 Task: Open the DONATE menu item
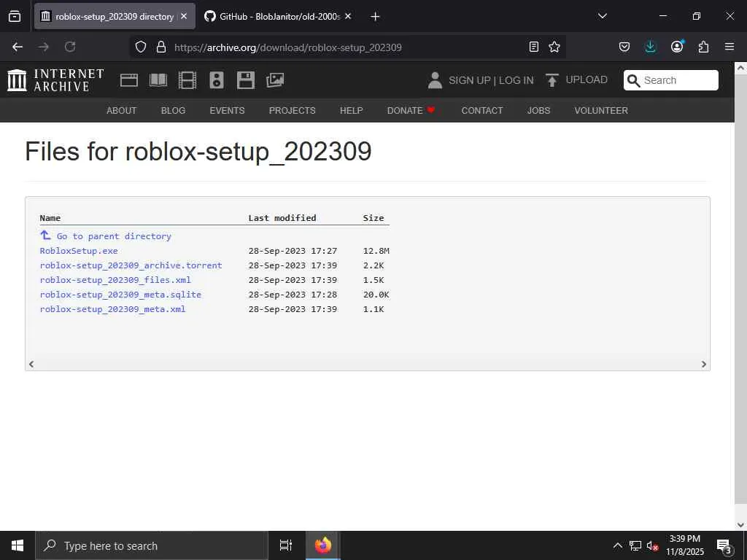coord(411,111)
